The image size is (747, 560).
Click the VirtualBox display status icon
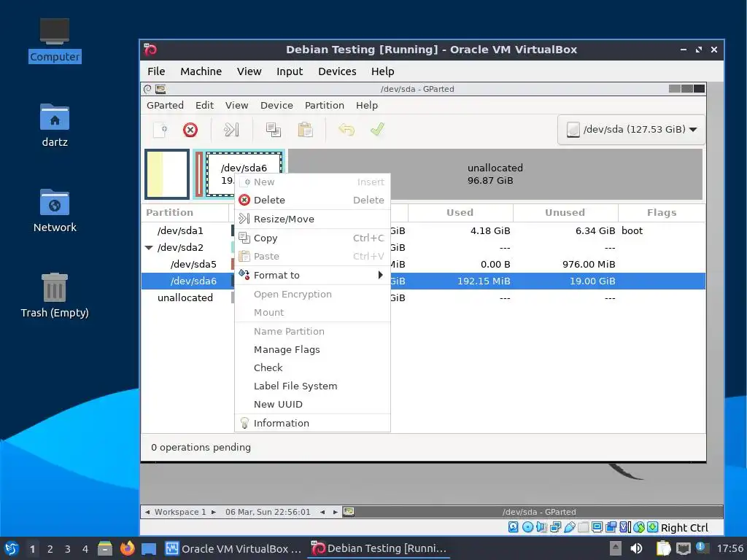click(x=597, y=527)
